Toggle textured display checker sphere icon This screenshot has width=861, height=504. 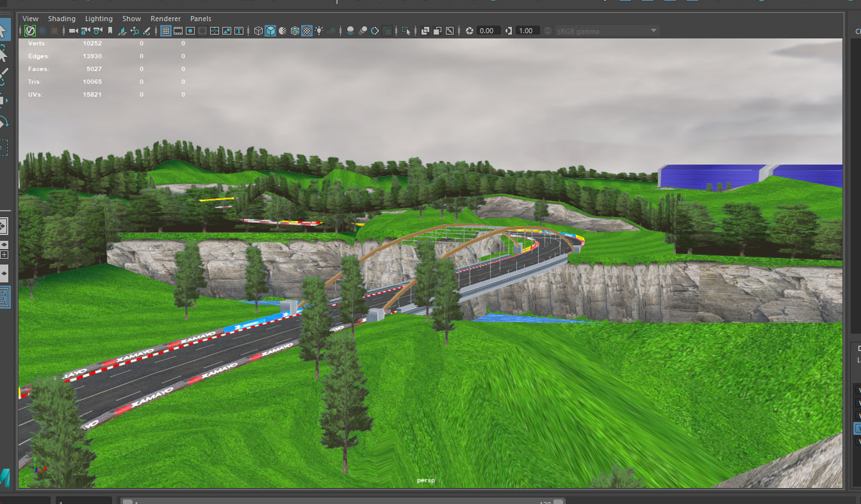coord(307,31)
